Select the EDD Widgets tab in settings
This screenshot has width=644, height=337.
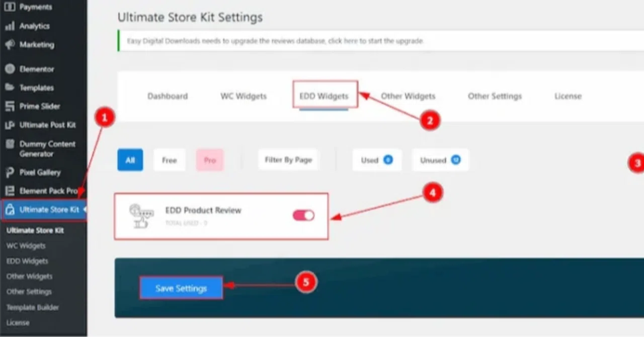(324, 96)
